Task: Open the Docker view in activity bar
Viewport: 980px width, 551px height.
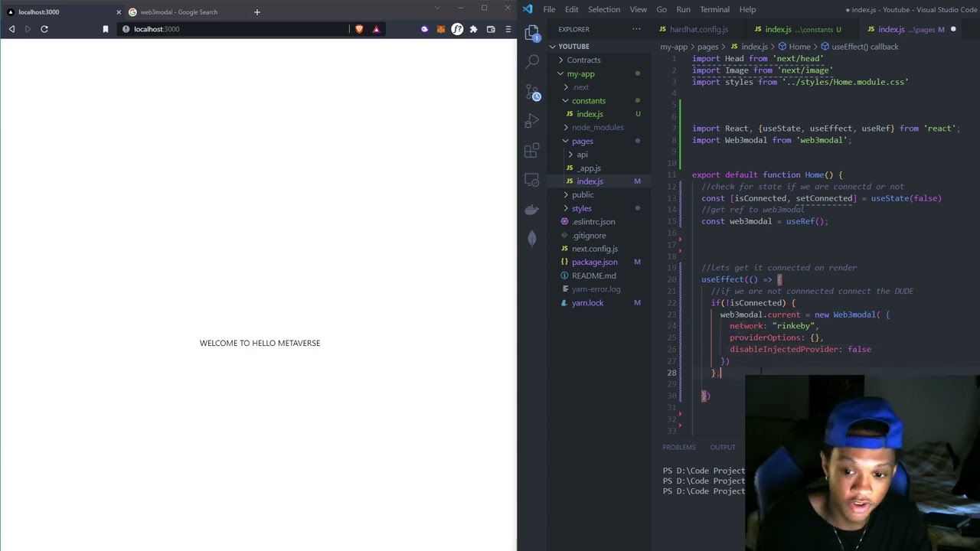Action: pyautogui.click(x=532, y=209)
